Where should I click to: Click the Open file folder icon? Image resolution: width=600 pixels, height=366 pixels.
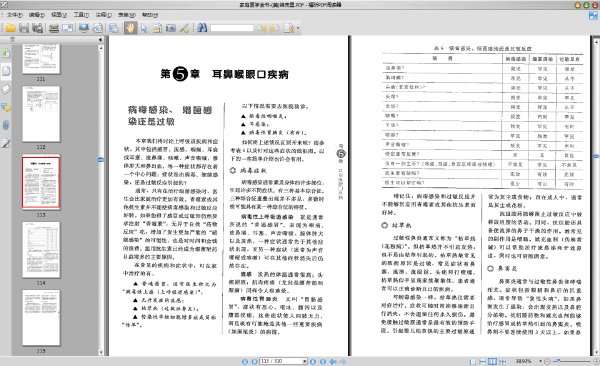[x=10, y=28]
